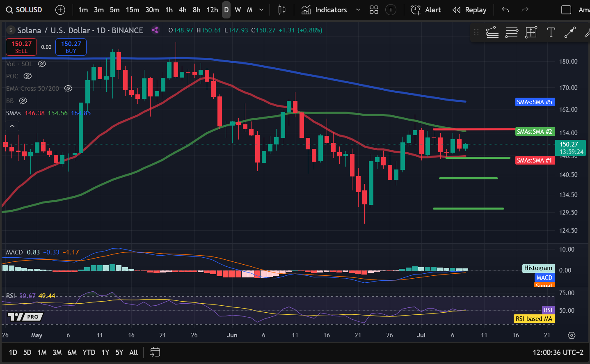Click the 150.27 SELL button

pyautogui.click(x=21, y=47)
